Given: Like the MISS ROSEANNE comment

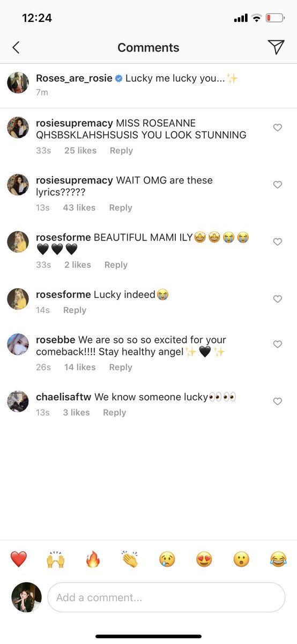Looking at the screenshot, I should click(278, 128).
